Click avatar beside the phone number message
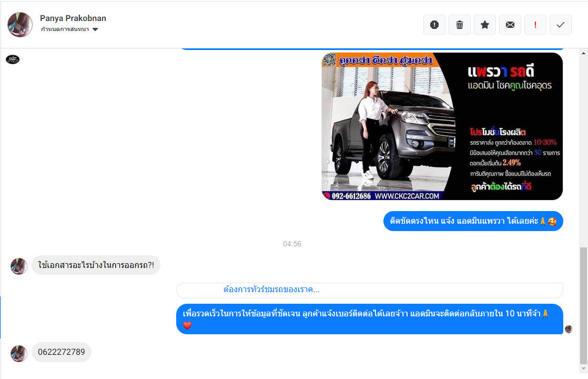Screen dimensions: 588x379 19,354
